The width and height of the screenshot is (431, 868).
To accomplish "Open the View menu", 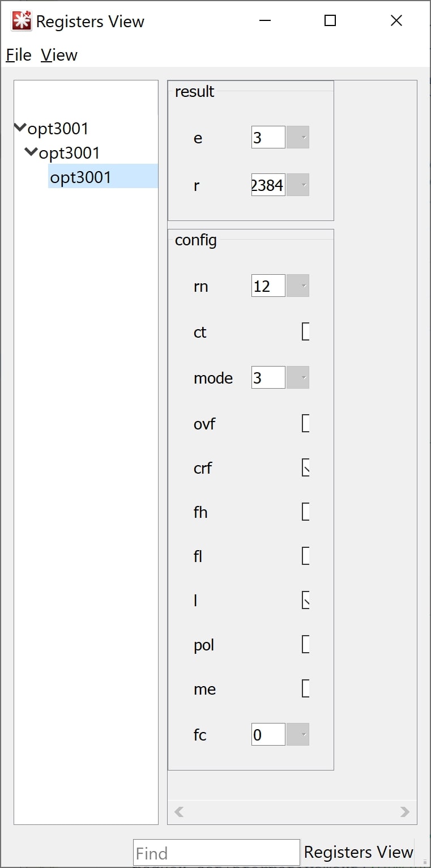I will [59, 55].
